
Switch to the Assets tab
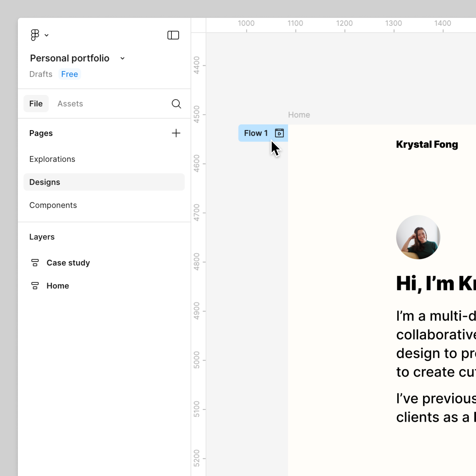[x=70, y=104]
